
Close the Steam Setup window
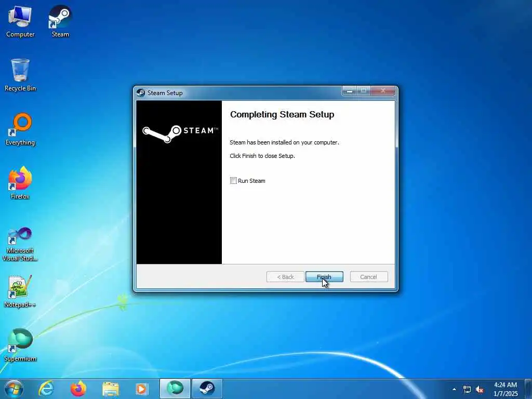coord(383,91)
